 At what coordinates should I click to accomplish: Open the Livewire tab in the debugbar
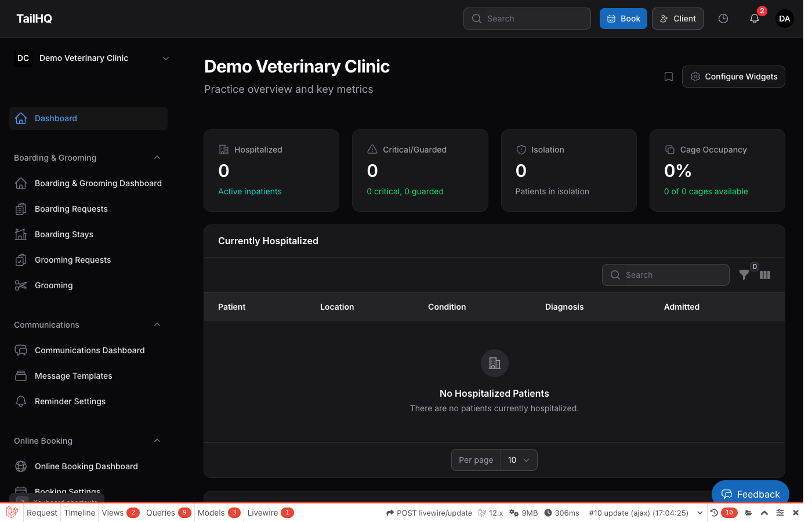coord(264,513)
